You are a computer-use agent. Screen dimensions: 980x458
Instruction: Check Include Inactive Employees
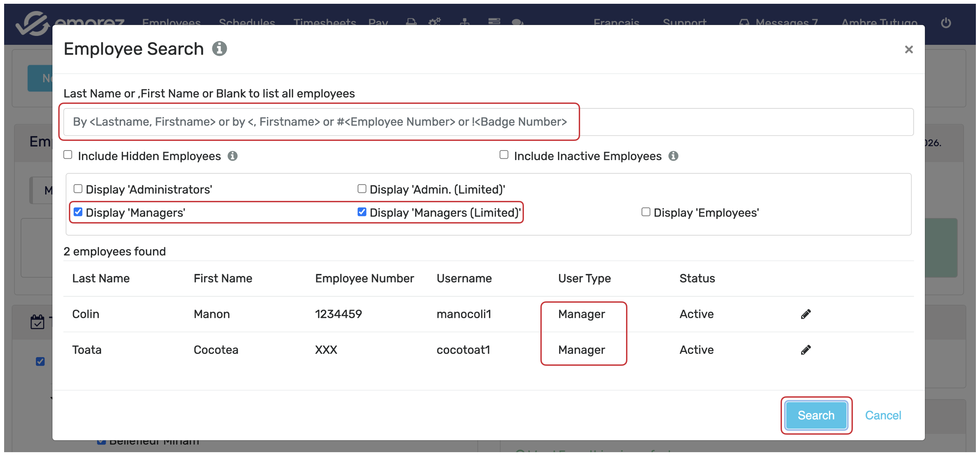(x=504, y=155)
